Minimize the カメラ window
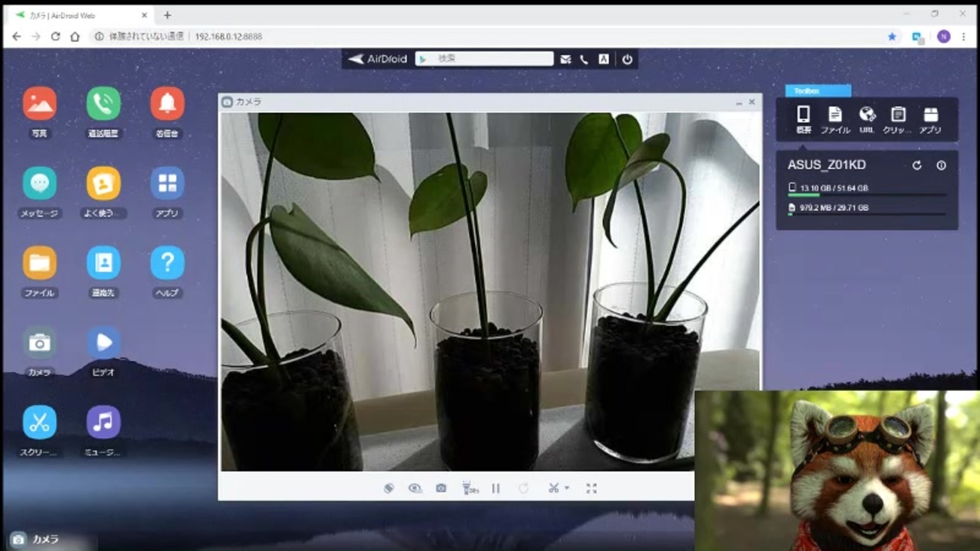This screenshot has height=551, width=980. pos(739,102)
